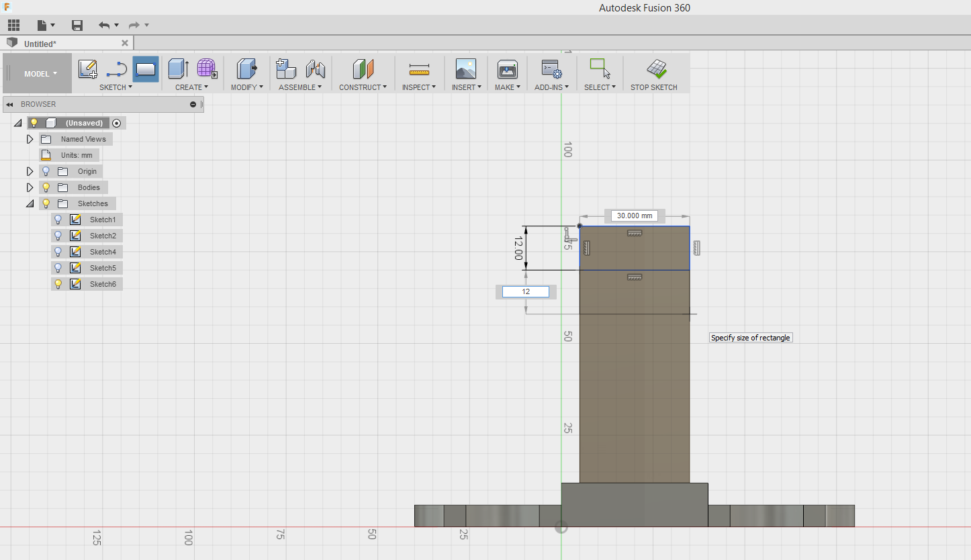Toggle visibility bulb of Sketch2
971x560 pixels.
tap(58, 236)
